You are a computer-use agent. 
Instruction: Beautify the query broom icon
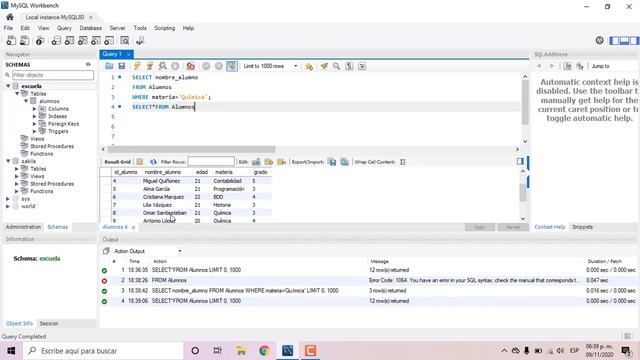click(x=324, y=66)
